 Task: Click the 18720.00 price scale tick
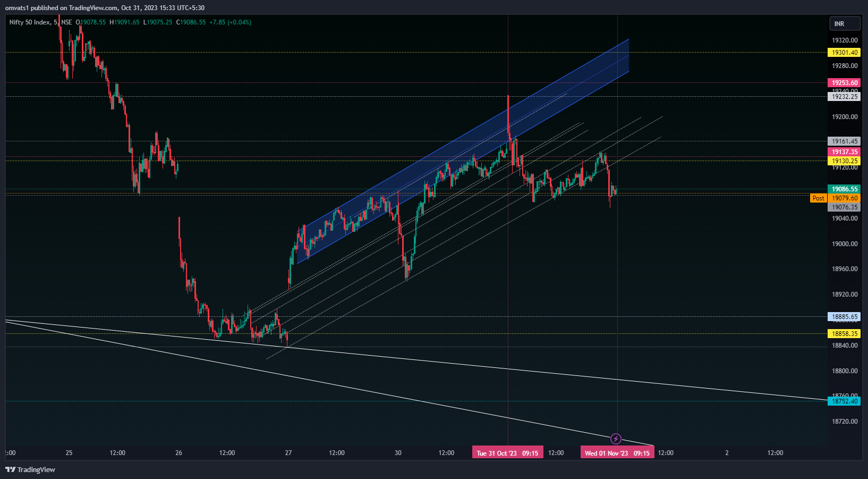(845, 422)
